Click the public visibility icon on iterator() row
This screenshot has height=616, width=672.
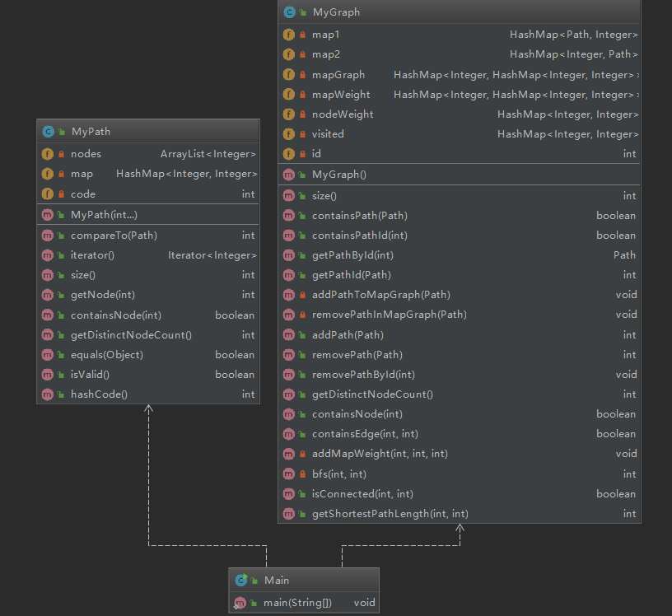point(61,255)
